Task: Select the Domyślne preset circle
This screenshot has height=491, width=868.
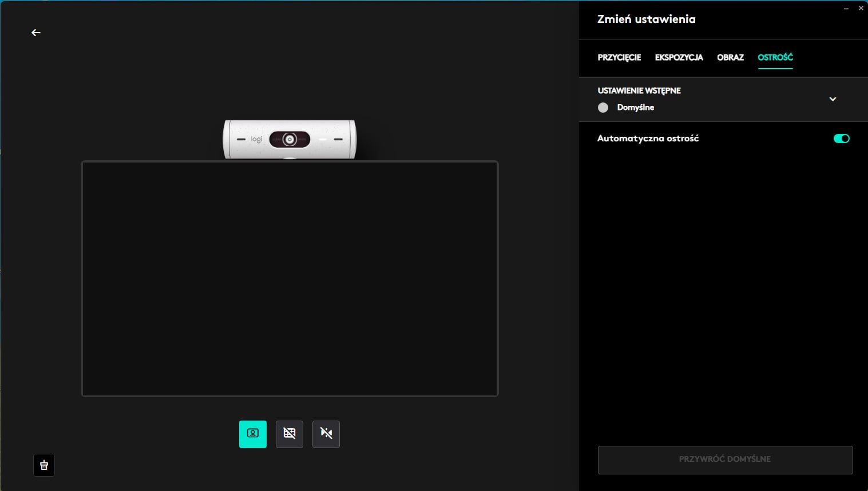Action: 603,108
